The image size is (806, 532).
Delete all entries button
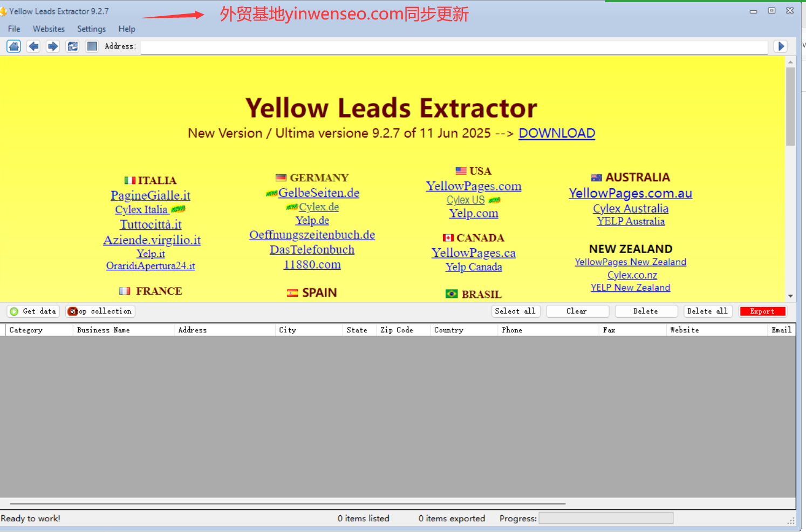tap(708, 311)
